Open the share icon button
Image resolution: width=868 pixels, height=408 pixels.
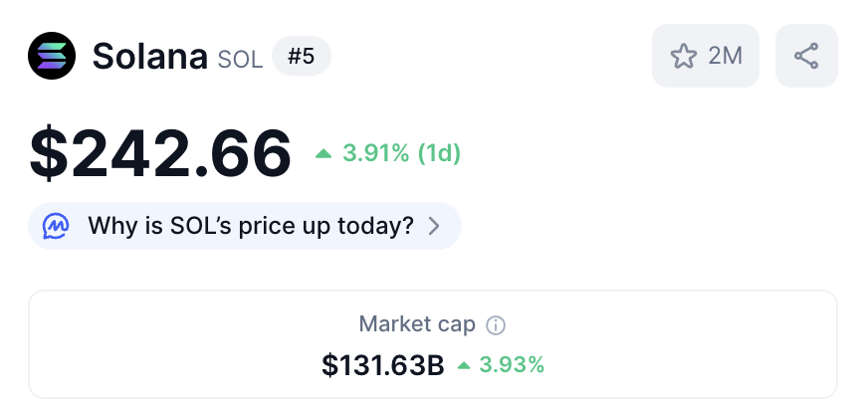806,56
